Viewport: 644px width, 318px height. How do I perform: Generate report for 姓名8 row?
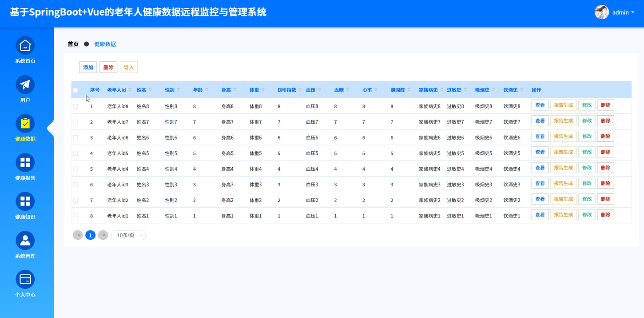pyautogui.click(x=564, y=105)
